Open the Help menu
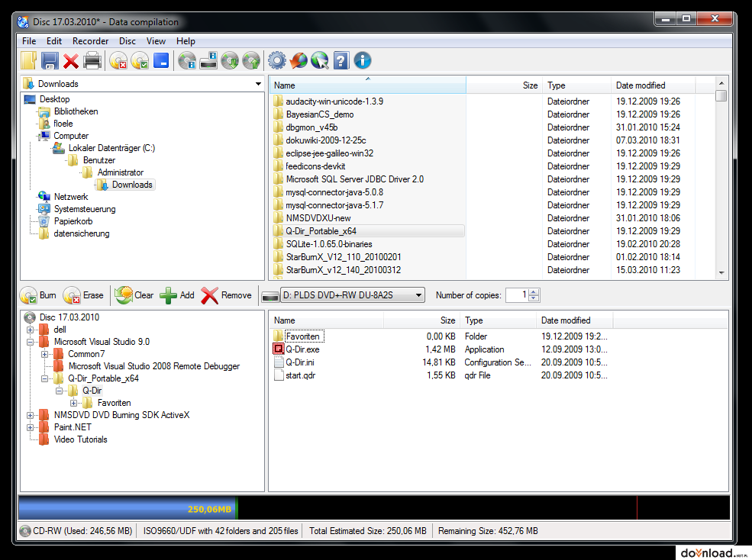The height and width of the screenshot is (560, 752). [x=186, y=41]
